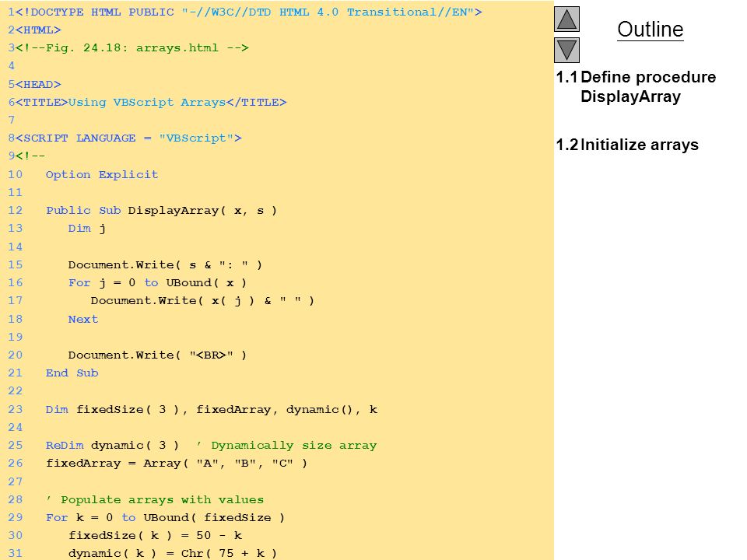Screen dimensions: 747x560
Task: Click the Outline heading
Action: (651, 30)
